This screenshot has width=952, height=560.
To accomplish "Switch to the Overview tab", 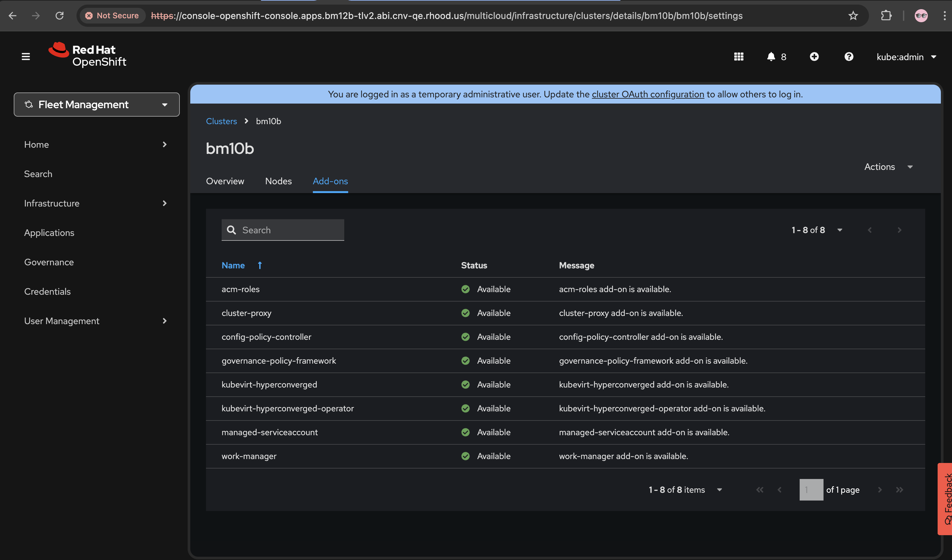I will click(225, 181).
